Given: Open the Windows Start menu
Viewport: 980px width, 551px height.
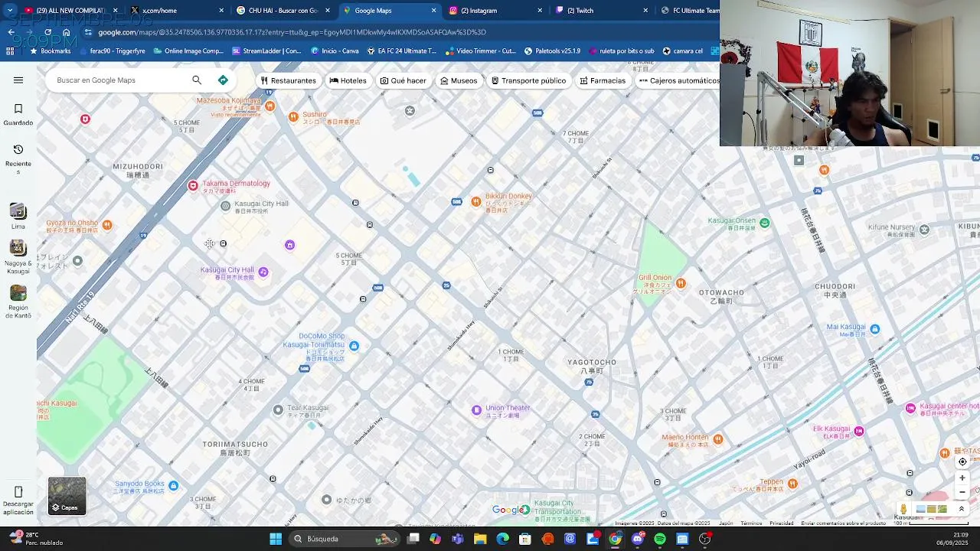Looking at the screenshot, I should point(276,539).
